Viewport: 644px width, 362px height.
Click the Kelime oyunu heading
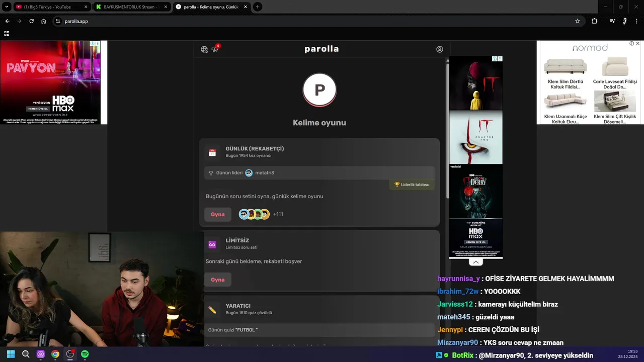(319, 123)
